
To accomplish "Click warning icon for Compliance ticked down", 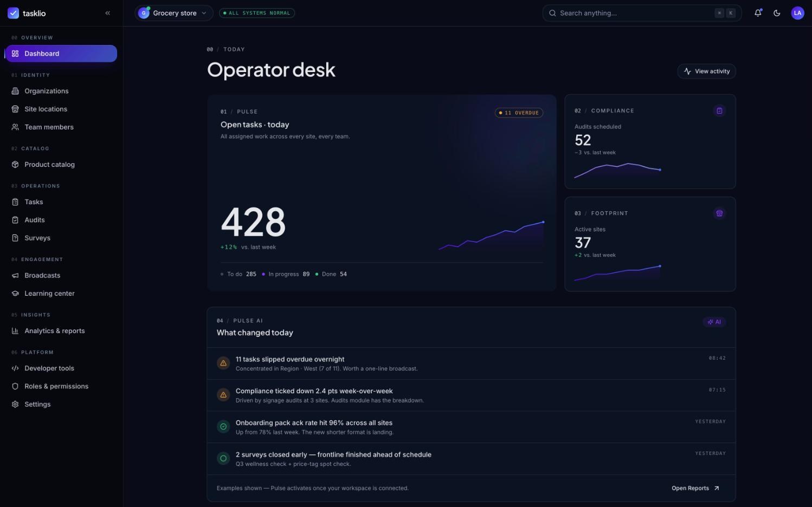I will point(223,395).
